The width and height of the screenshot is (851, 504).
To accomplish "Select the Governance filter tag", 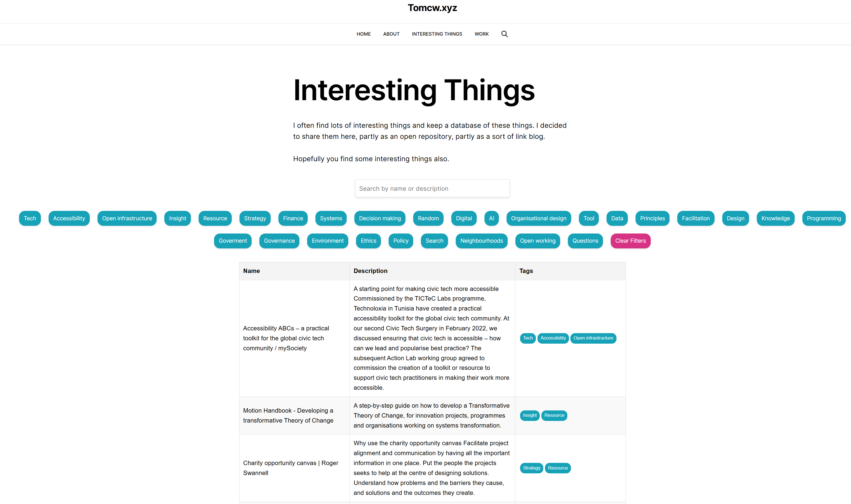I will [279, 240].
